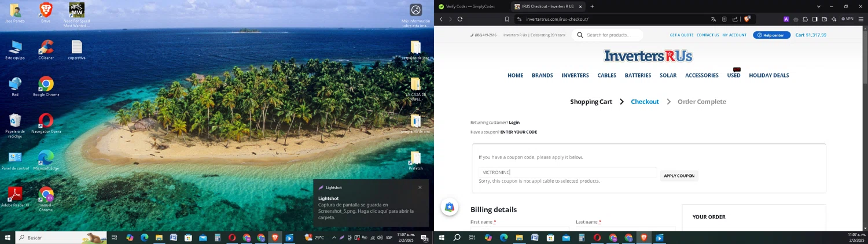
Task: Open the Jose Perozo user folder
Action: 15,13
